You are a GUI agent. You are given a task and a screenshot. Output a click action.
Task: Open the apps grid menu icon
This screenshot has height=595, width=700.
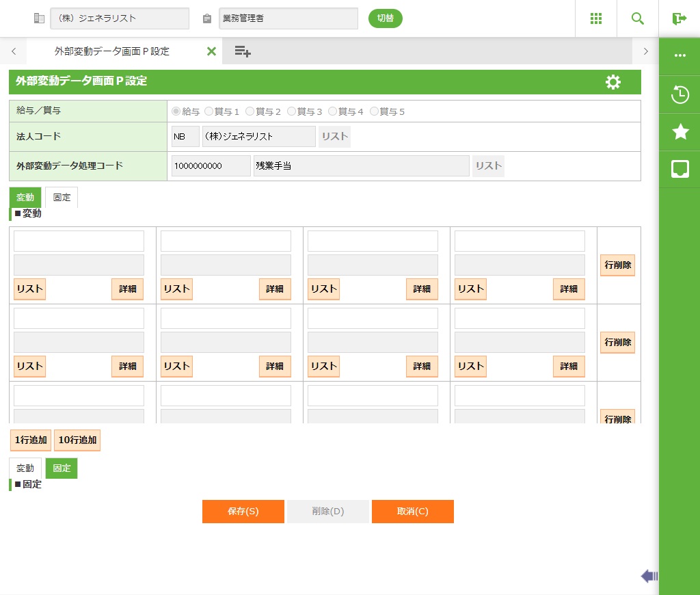[596, 18]
